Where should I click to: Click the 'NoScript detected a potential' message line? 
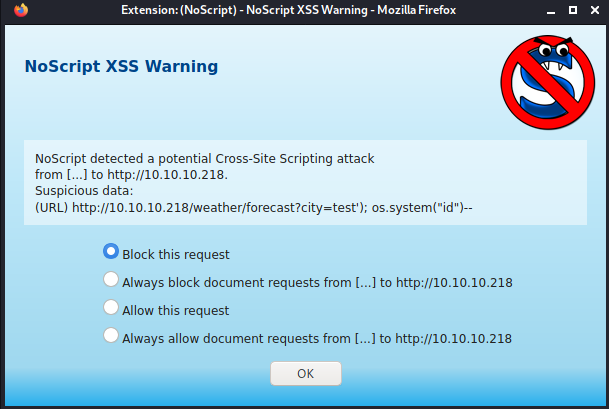pos(205,159)
